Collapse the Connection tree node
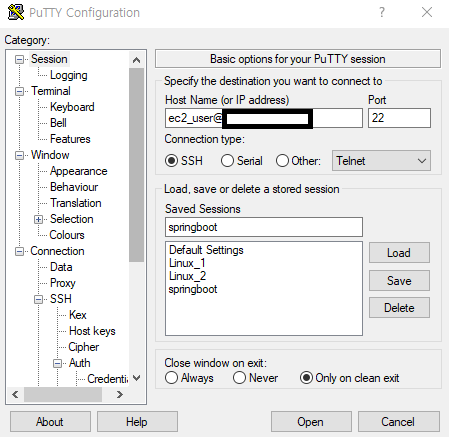Screen dimensions: 450x437 pyautogui.click(x=20, y=251)
